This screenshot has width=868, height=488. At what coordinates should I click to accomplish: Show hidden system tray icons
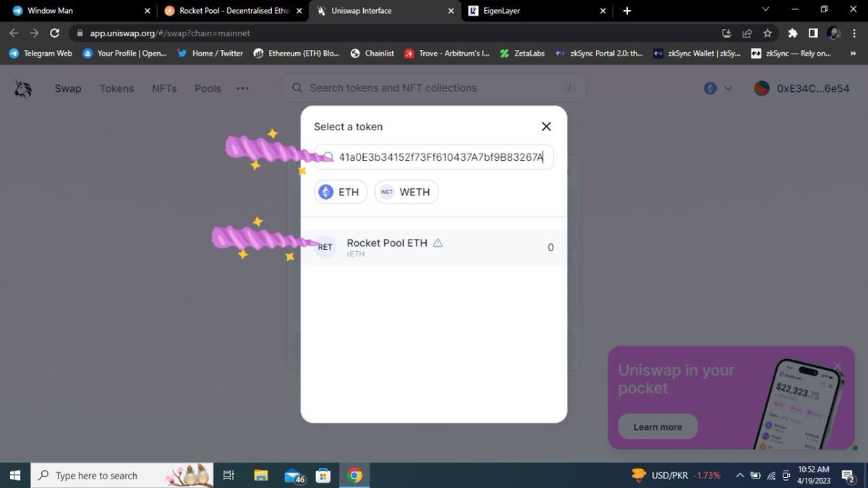click(739, 475)
